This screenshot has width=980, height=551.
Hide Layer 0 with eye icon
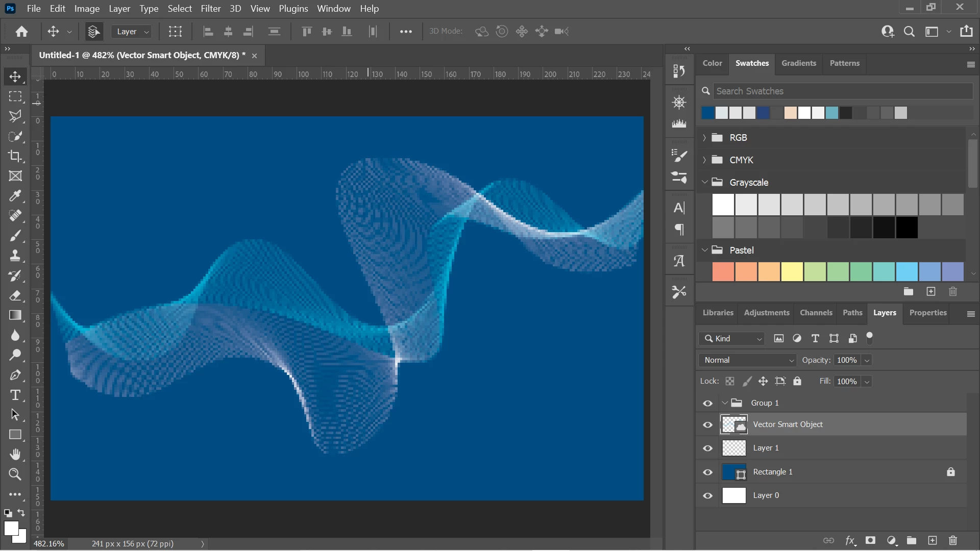707,495
